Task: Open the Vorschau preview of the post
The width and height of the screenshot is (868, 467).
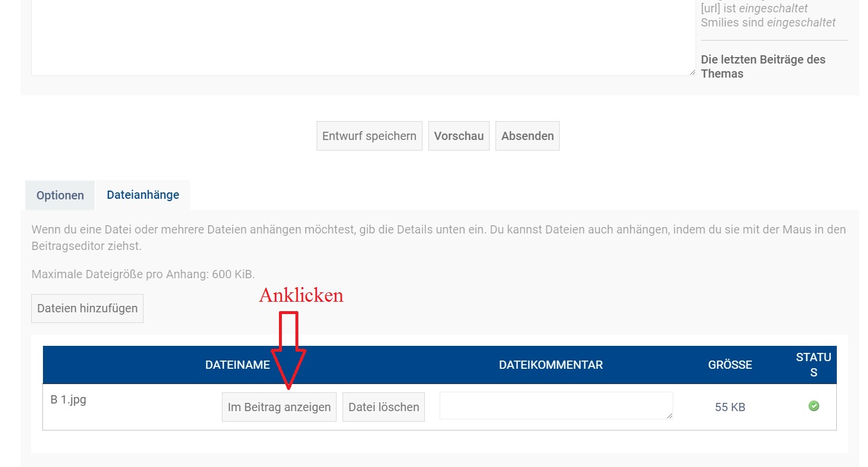Action: pyautogui.click(x=458, y=136)
